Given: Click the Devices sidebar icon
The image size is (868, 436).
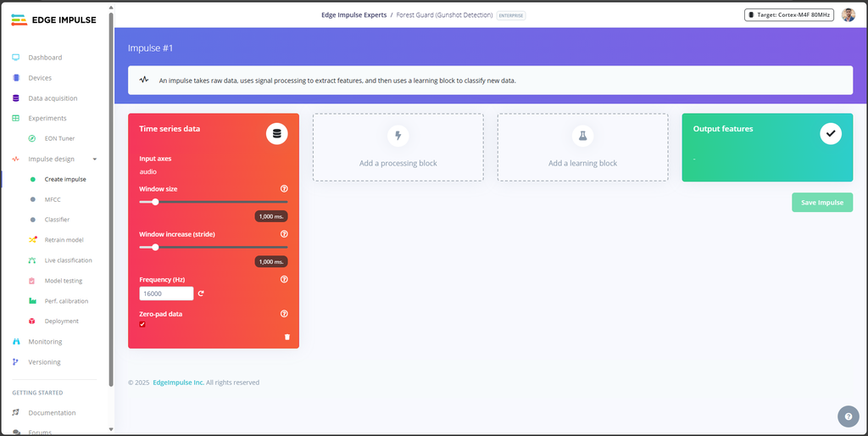Looking at the screenshot, I should point(16,78).
